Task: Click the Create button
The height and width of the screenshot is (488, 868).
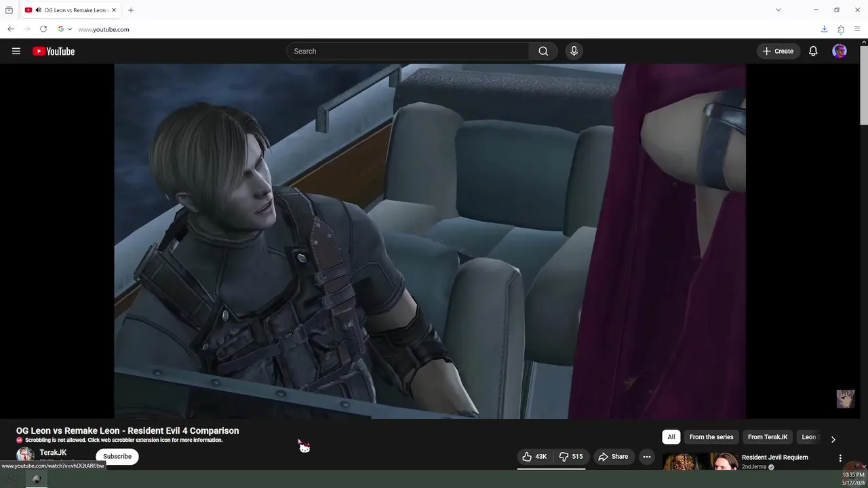Action: tap(778, 51)
